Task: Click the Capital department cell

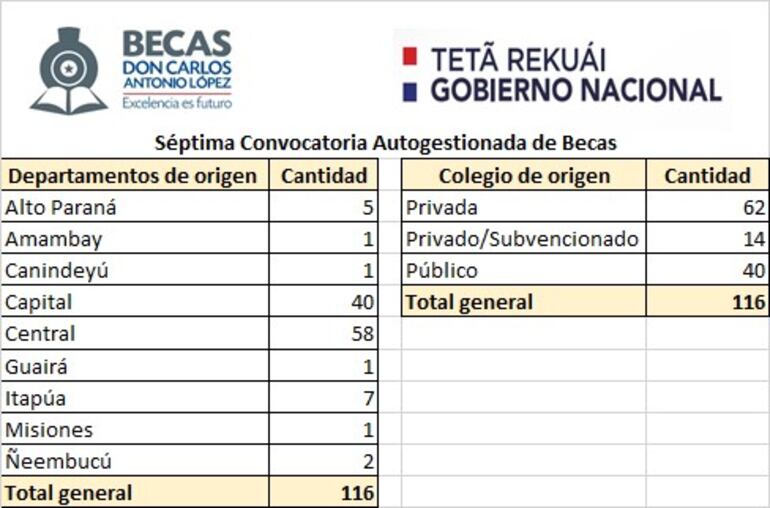Action: [133, 302]
